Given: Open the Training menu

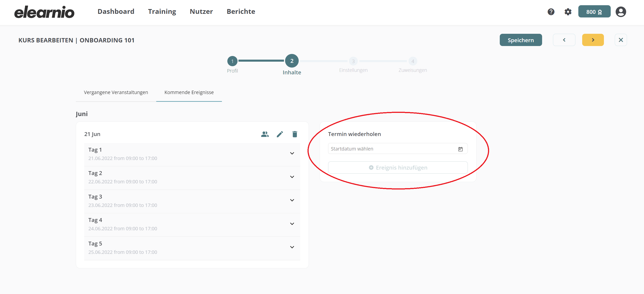Looking at the screenshot, I should click(162, 12).
